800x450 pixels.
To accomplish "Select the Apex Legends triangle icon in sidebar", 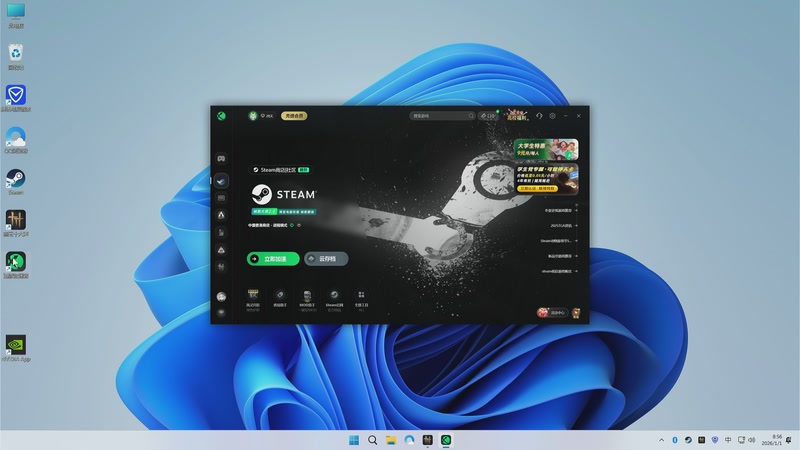I will point(221,215).
